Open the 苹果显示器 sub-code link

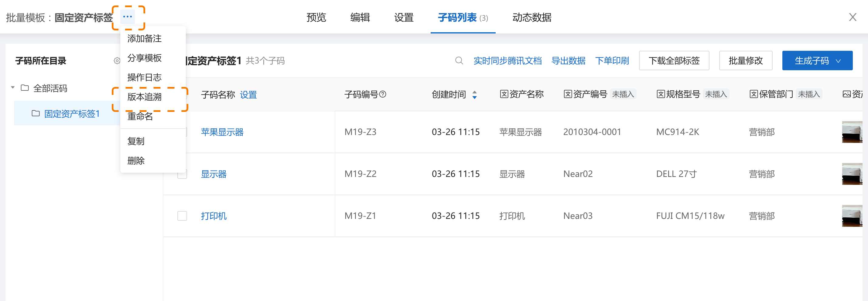tap(222, 132)
